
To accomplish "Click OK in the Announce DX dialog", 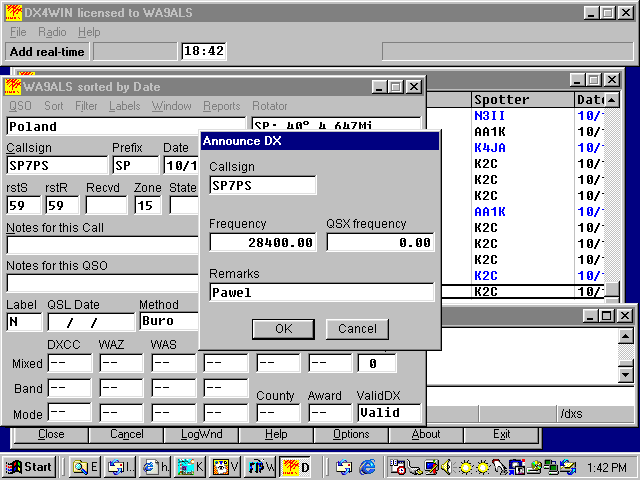I will pyautogui.click(x=283, y=329).
